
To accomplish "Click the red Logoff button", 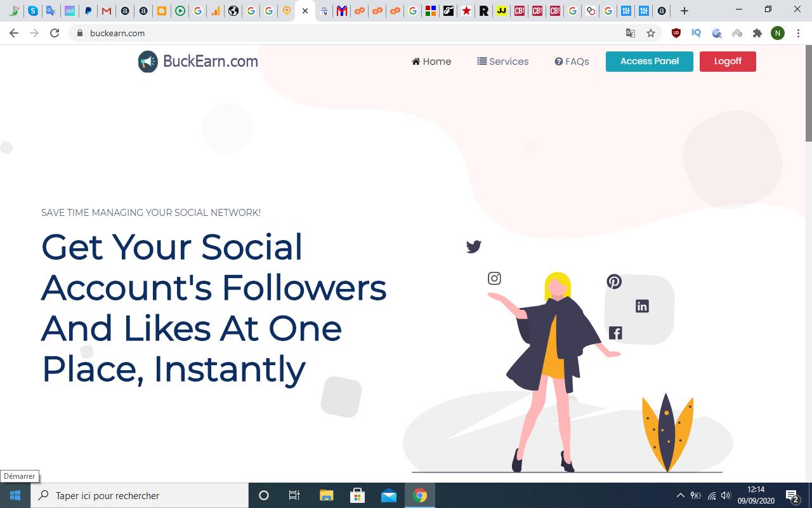I will click(728, 62).
